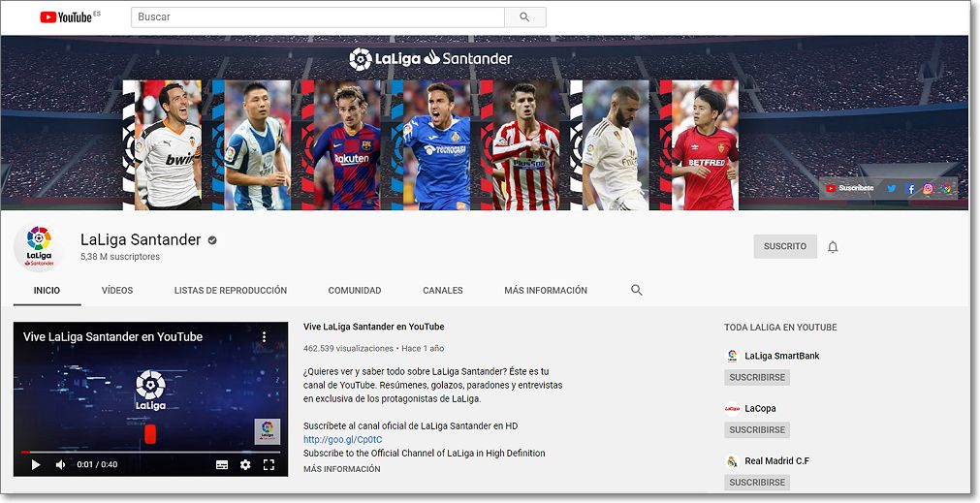Open the LaLiga Santander channel avatar

click(39, 247)
